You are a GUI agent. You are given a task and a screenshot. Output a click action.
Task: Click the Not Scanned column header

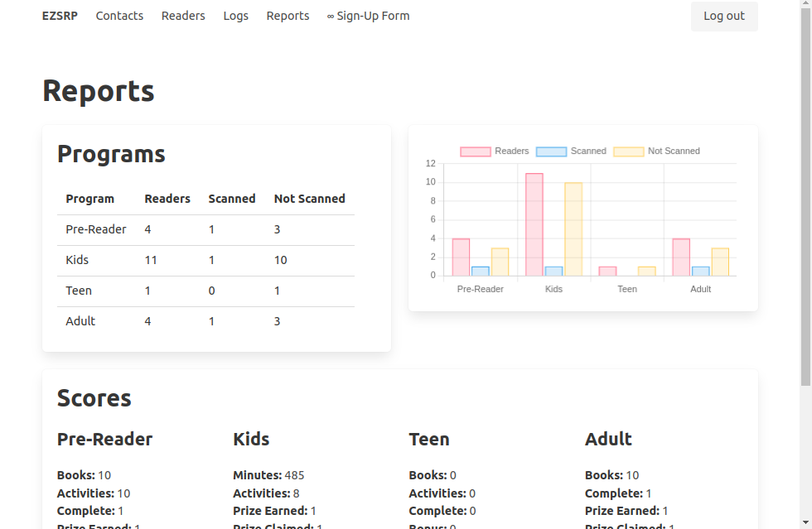309,199
